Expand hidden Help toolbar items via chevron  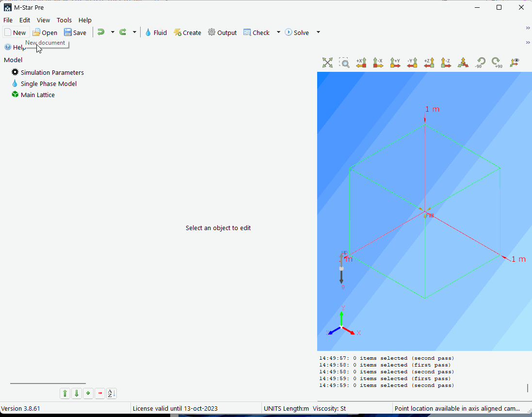[x=528, y=42]
